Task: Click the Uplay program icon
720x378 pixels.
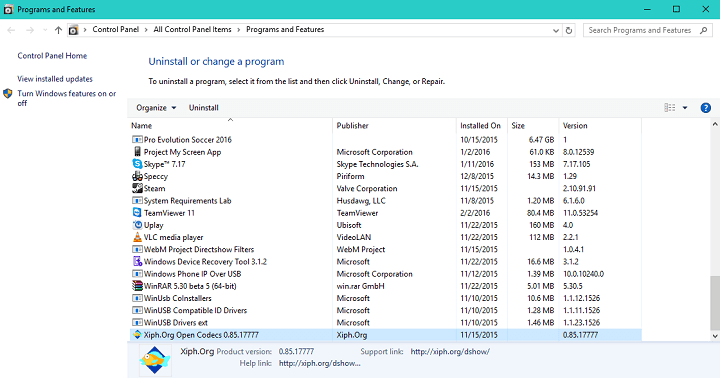Action: (137, 225)
